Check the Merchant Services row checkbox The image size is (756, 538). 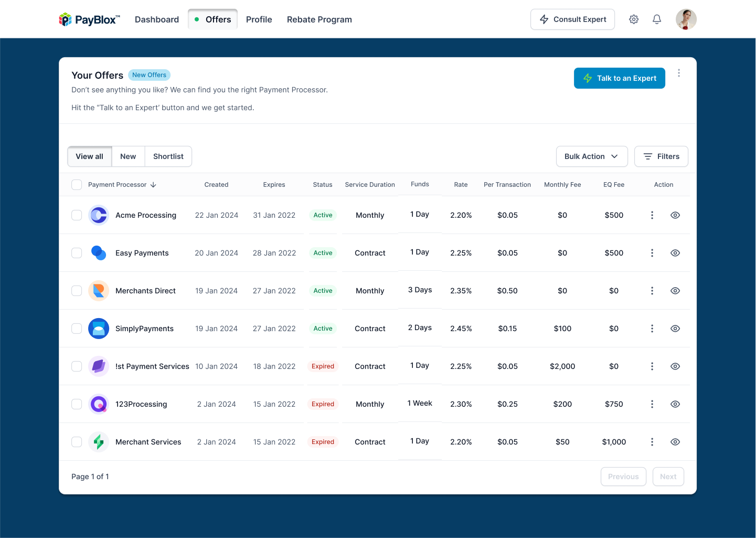pos(77,442)
